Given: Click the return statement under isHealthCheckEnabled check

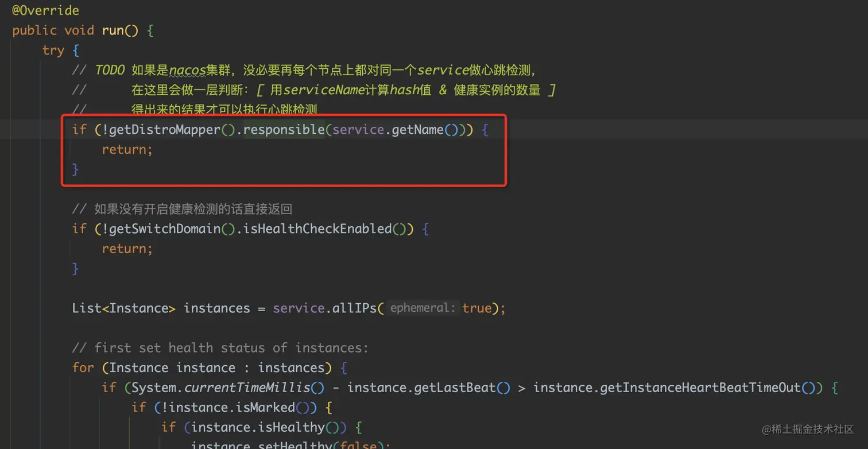Looking at the screenshot, I should click(x=127, y=249).
